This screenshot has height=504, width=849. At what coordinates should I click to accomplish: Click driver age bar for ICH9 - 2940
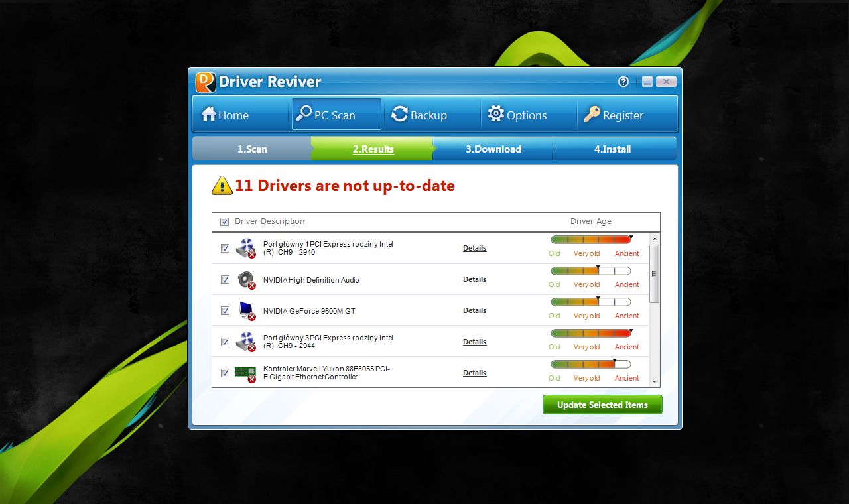click(x=591, y=239)
